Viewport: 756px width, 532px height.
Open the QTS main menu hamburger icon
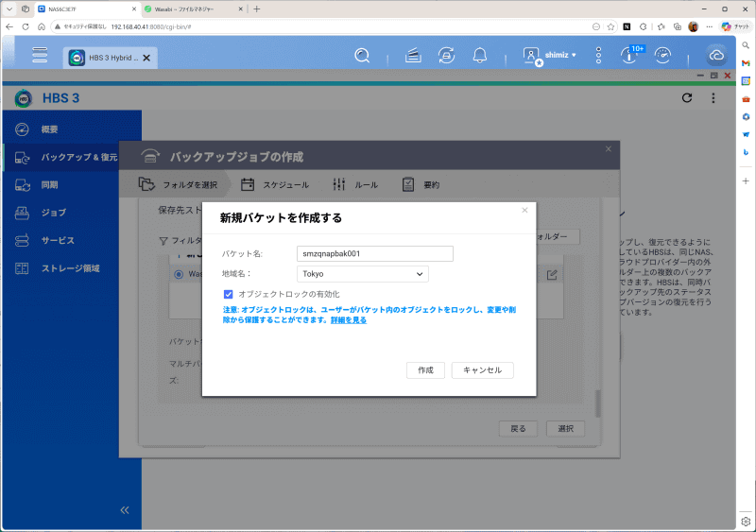click(x=40, y=55)
